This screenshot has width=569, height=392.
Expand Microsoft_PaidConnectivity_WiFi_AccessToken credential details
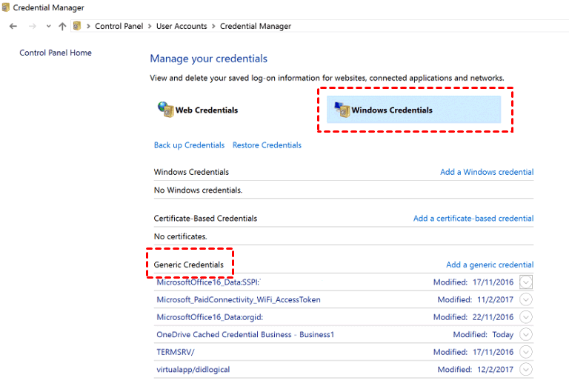(x=526, y=299)
